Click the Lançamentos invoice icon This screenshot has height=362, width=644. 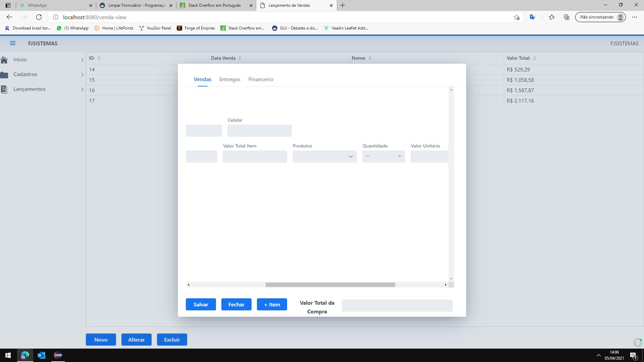click(4, 89)
